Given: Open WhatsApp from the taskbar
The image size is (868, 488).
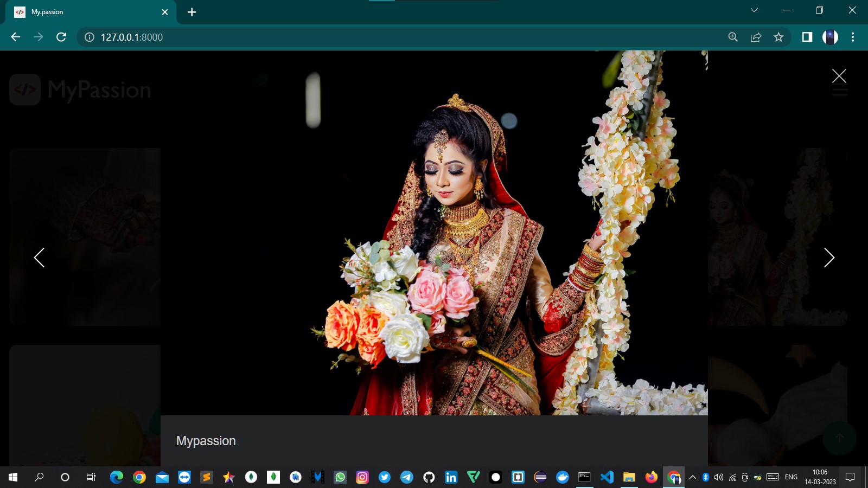Looking at the screenshot, I should tap(340, 477).
